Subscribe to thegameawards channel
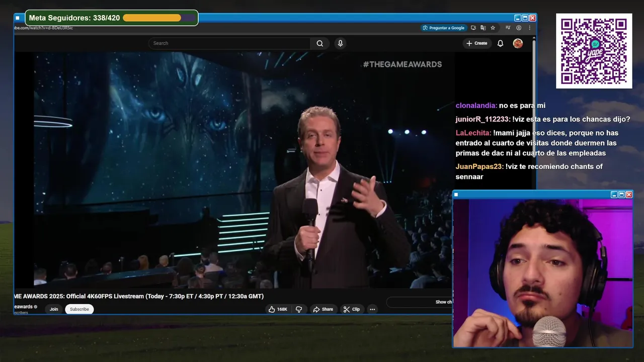Image resolution: width=644 pixels, height=362 pixels. pos(79,309)
